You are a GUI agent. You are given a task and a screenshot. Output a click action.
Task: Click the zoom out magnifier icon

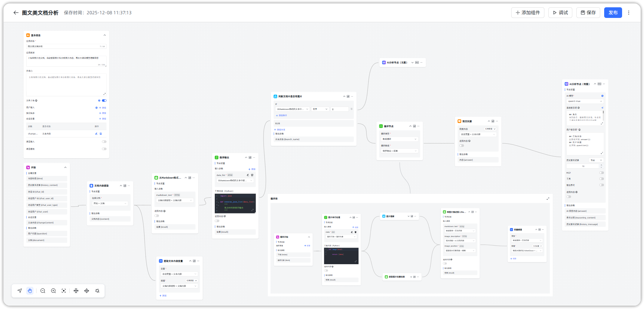coord(43,291)
